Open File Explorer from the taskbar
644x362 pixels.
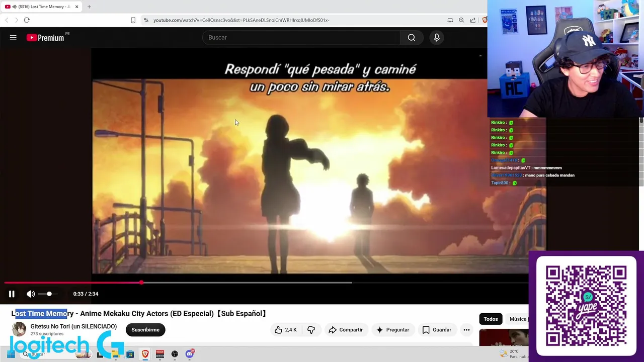coord(115,354)
